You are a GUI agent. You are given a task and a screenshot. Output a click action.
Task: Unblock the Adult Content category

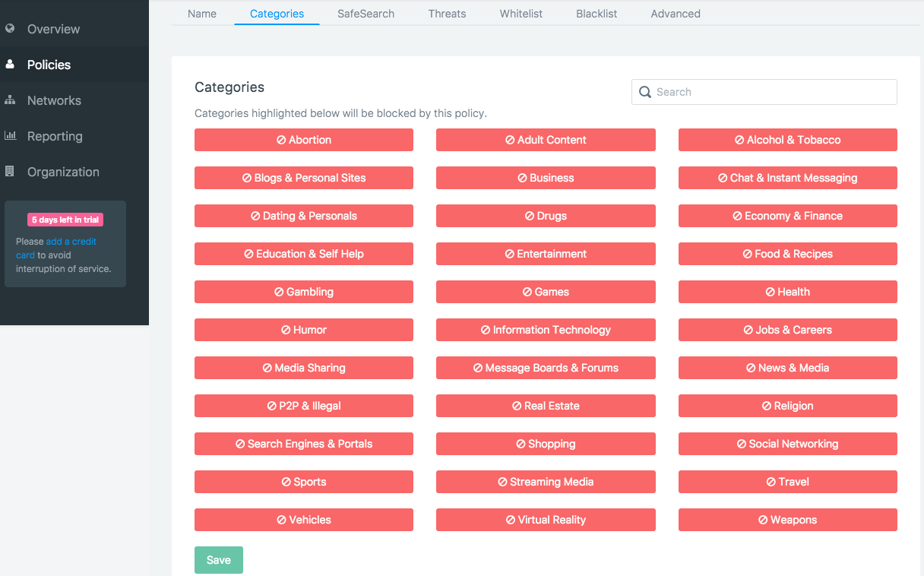(546, 140)
